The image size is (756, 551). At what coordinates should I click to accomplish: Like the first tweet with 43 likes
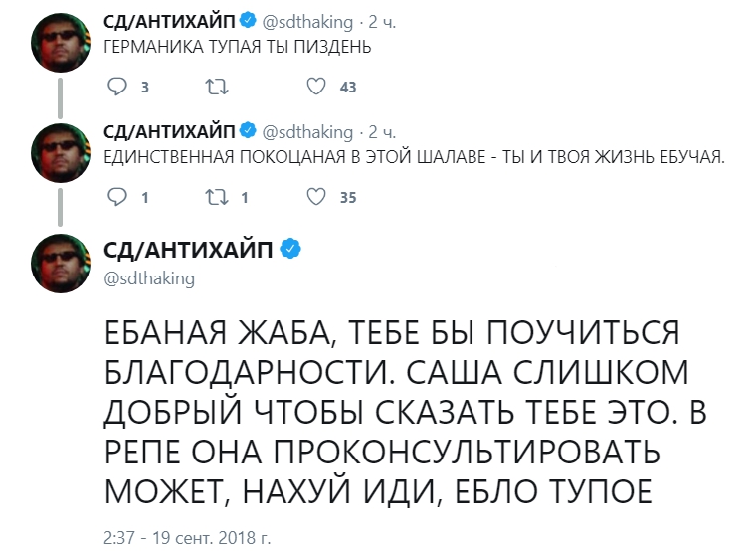315,88
